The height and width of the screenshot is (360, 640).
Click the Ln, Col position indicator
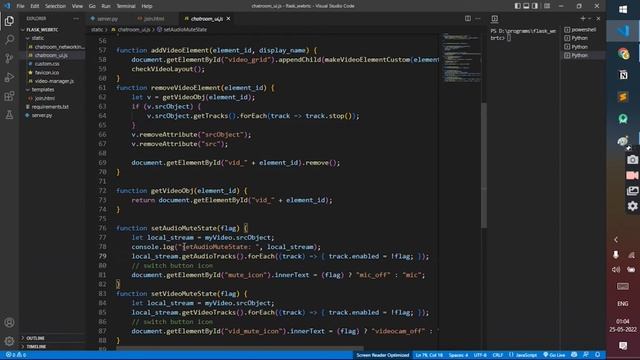429,355
